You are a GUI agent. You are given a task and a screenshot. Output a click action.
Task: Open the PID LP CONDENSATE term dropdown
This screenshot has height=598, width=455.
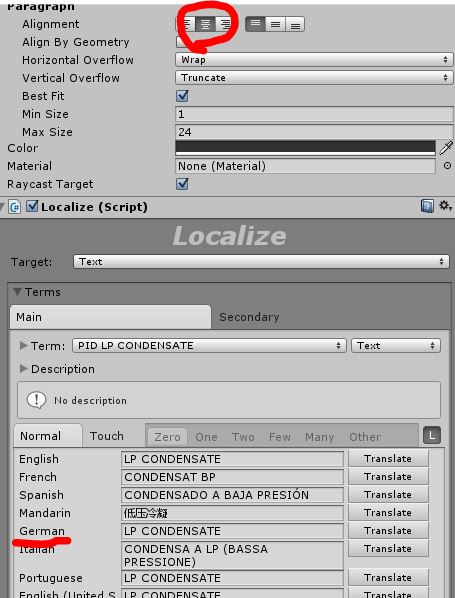point(209,346)
